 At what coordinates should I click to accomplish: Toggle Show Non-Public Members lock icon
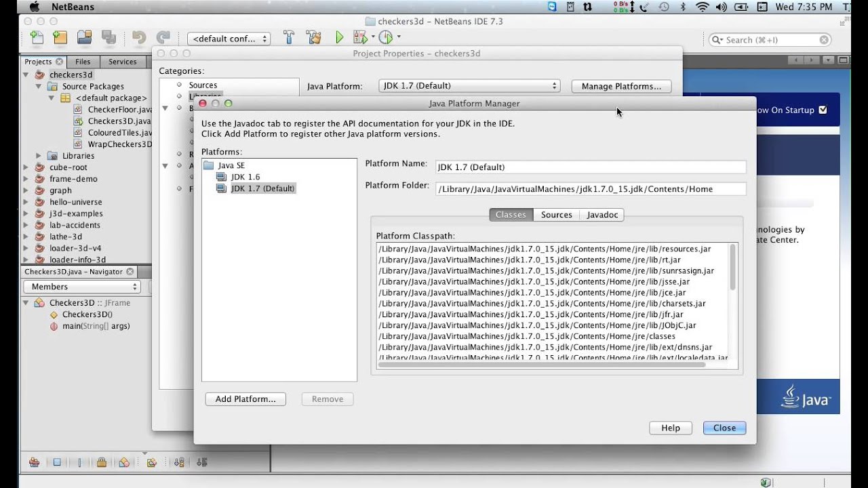(101, 462)
